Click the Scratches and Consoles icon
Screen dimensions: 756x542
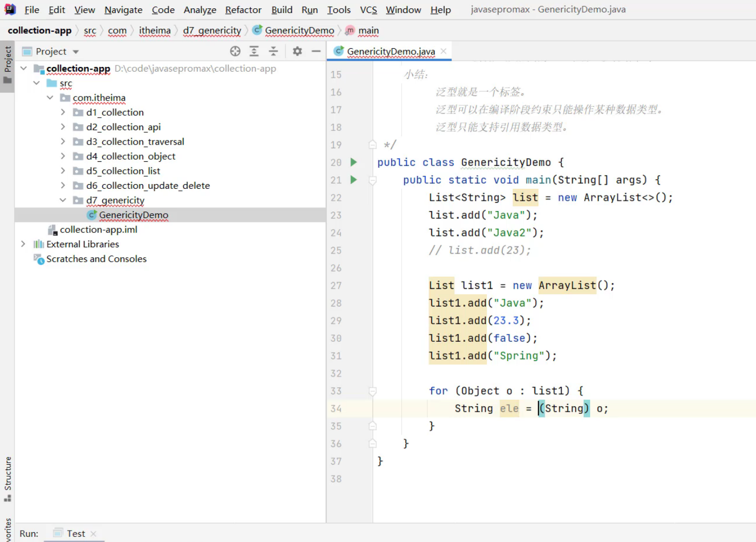coord(38,259)
